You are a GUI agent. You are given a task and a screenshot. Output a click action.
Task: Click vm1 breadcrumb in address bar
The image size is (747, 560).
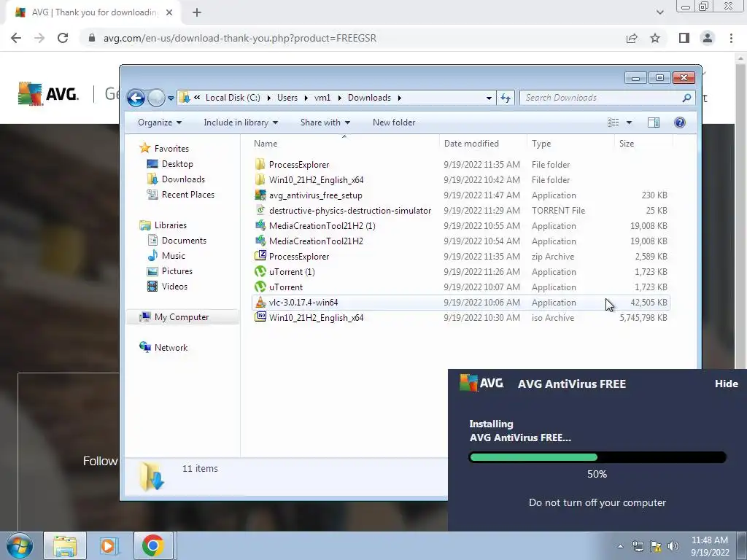(322, 98)
